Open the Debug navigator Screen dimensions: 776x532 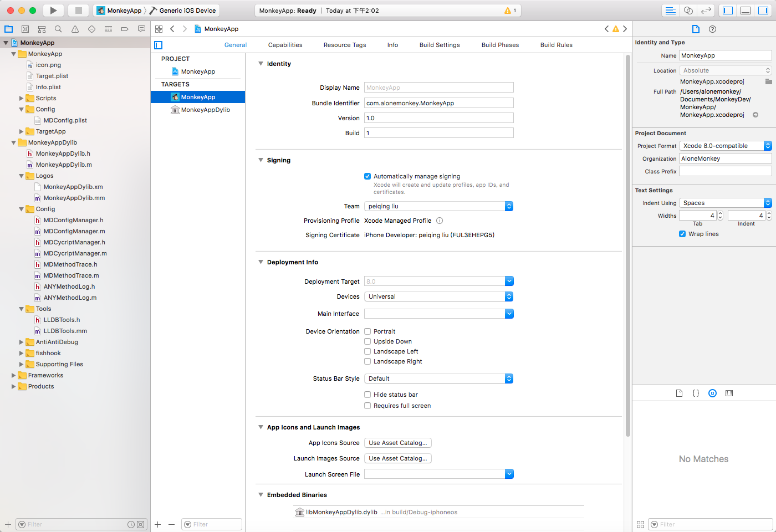click(x=108, y=29)
